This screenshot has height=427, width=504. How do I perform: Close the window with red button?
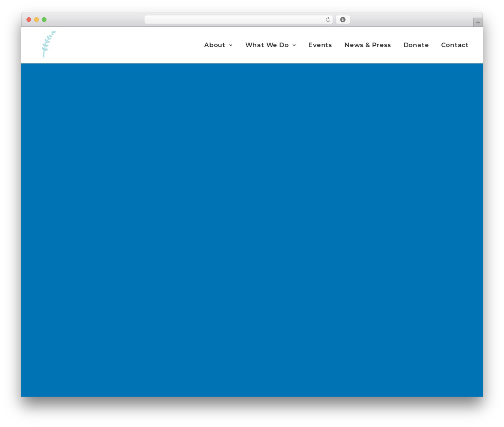(x=29, y=20)
